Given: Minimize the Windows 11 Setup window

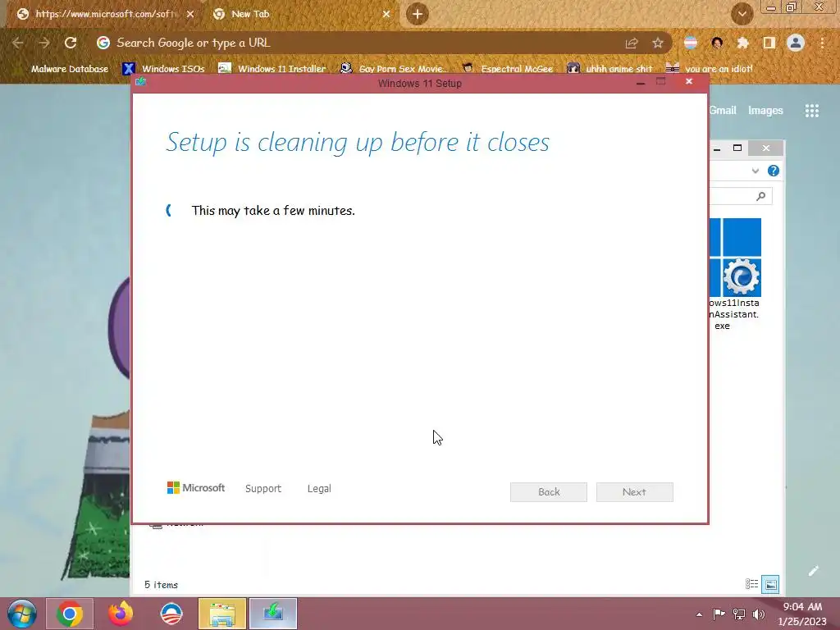Looking at the screenshot, I should click(641, 83).
